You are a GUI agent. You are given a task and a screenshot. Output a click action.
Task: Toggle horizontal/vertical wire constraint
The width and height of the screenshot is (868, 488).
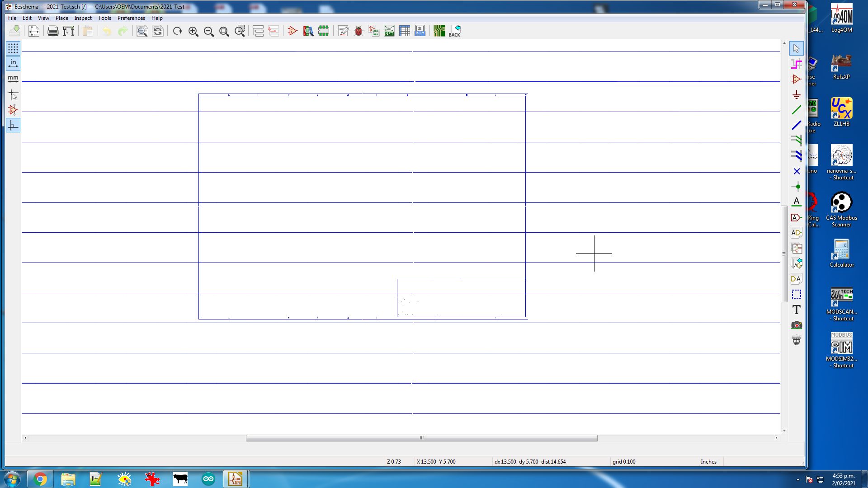click(x=13, y=125)
